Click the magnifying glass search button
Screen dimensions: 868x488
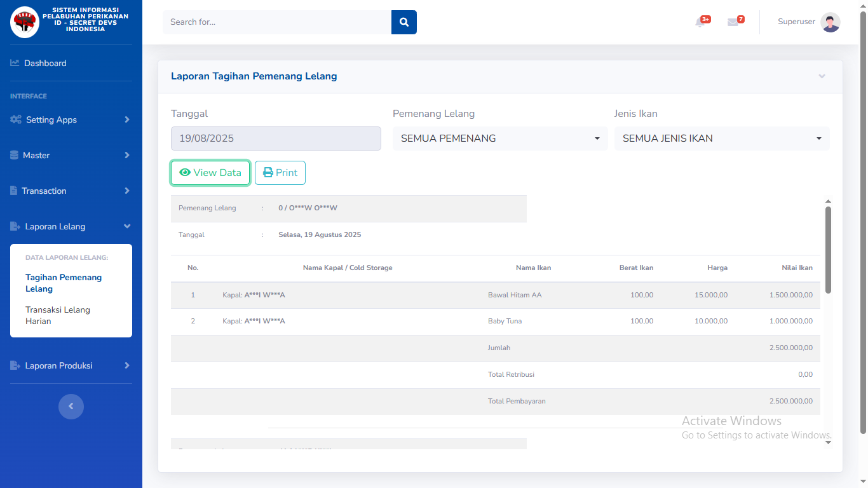coord(403,22)
